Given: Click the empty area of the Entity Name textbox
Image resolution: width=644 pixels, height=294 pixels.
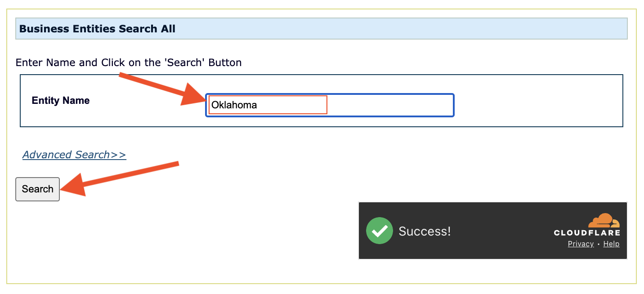Looking at the screenshot, I should tap(389, 105).
